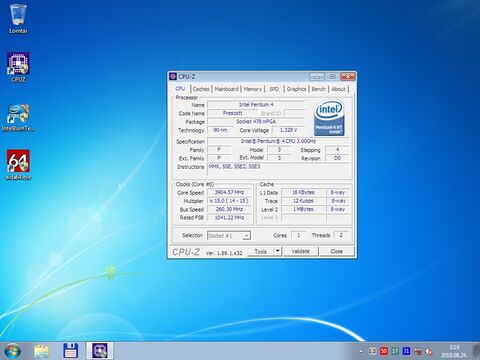The width and height of the screenshot is (480, 360).
Task: Click the Level 2 value 1 MBytes
Action: tap(303, 209)
